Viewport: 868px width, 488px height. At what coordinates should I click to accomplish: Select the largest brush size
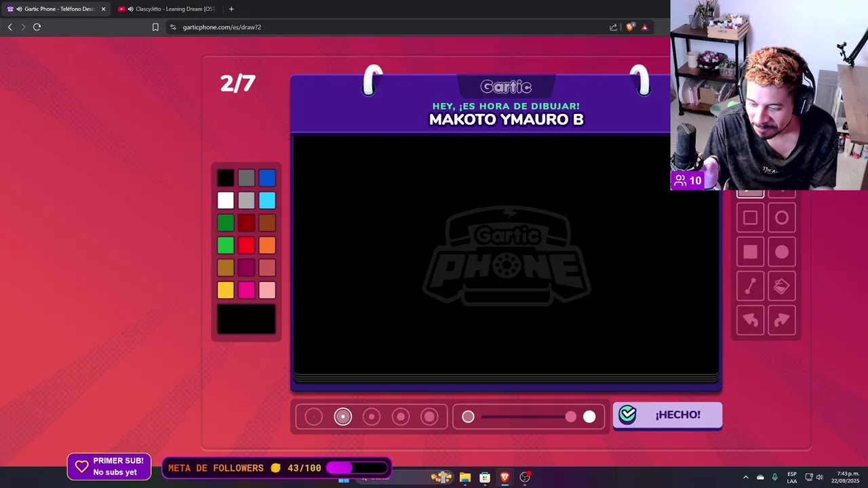[429, 417]
